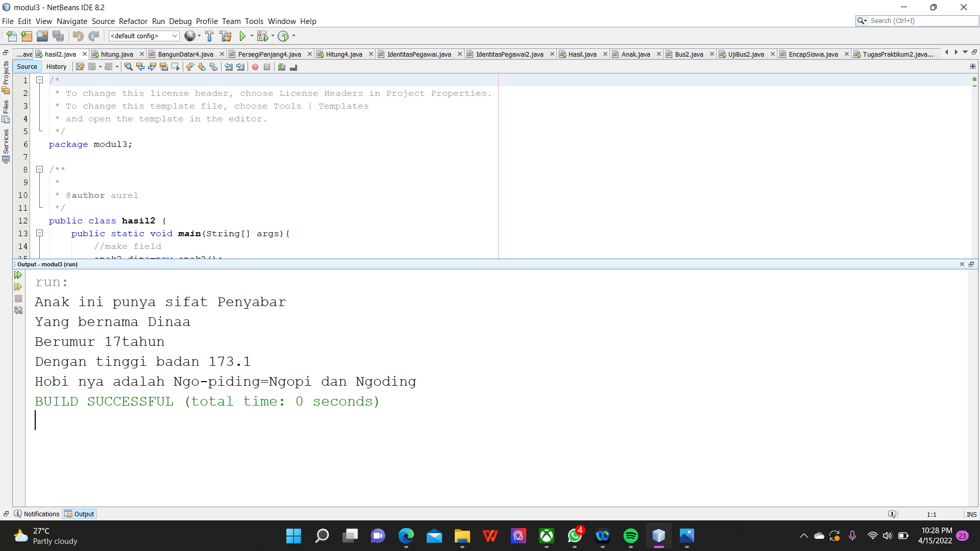
Task: Click the Build Project hammer icon
Action: (209, 36)
